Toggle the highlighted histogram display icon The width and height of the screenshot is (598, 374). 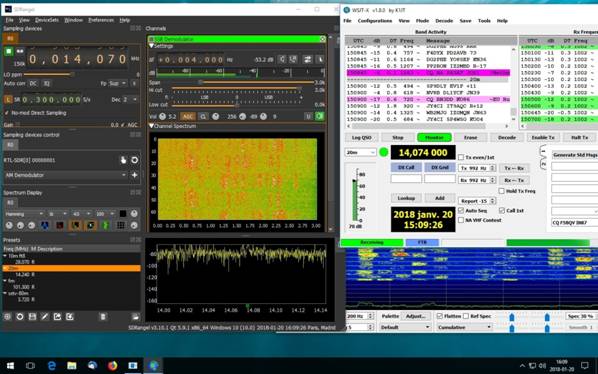point(76,225)
